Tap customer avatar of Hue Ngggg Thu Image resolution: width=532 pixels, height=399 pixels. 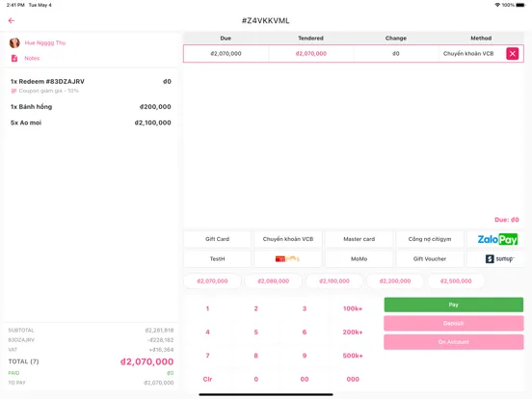(x=14, y=42)
